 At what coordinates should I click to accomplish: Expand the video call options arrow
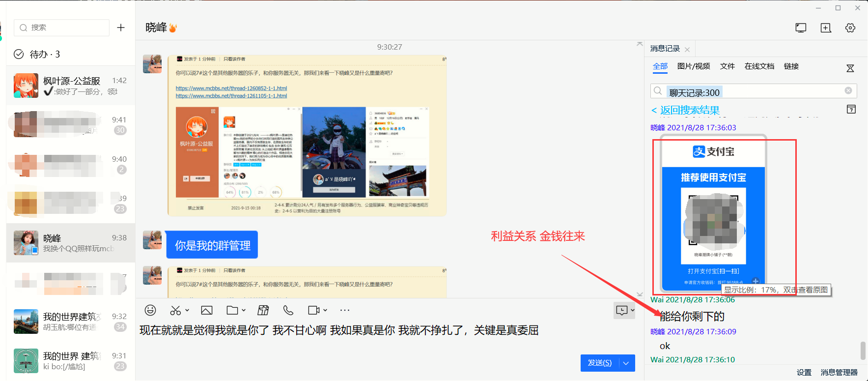point(325,310)
